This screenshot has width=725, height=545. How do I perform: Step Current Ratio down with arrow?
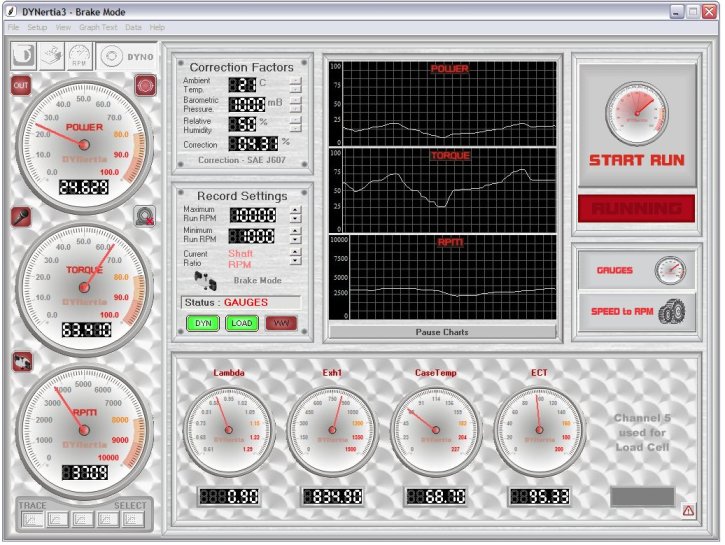295,261
